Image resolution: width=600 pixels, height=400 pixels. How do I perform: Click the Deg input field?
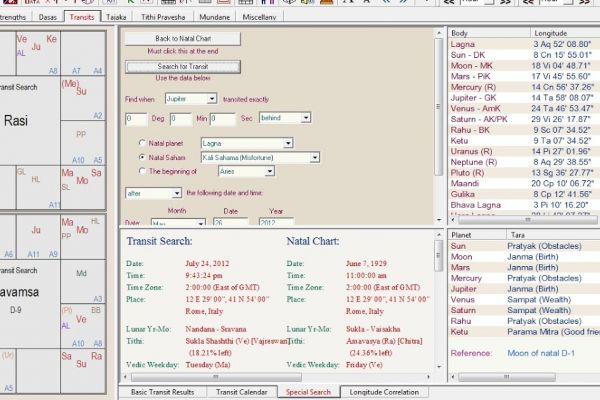tap(135, 119)
